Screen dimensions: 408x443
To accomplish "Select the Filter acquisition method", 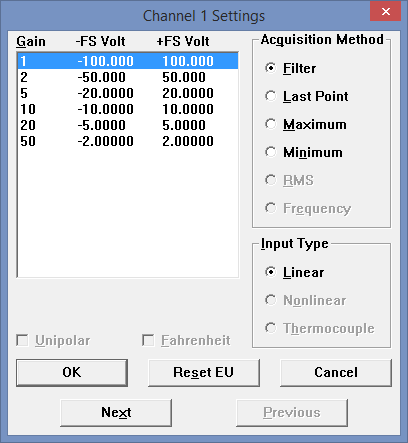I will (290, 68).
